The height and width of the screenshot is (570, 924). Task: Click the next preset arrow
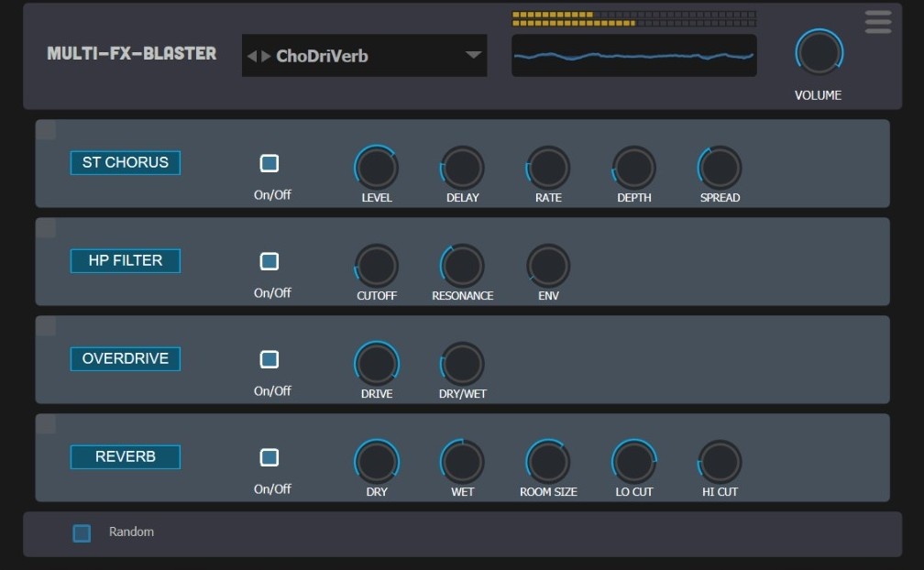pos(266,57)
